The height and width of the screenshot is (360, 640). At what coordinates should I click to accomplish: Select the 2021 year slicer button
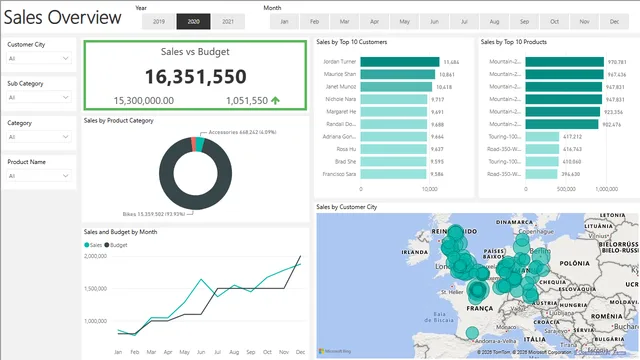pyautogui.click(x=228, y=22)
